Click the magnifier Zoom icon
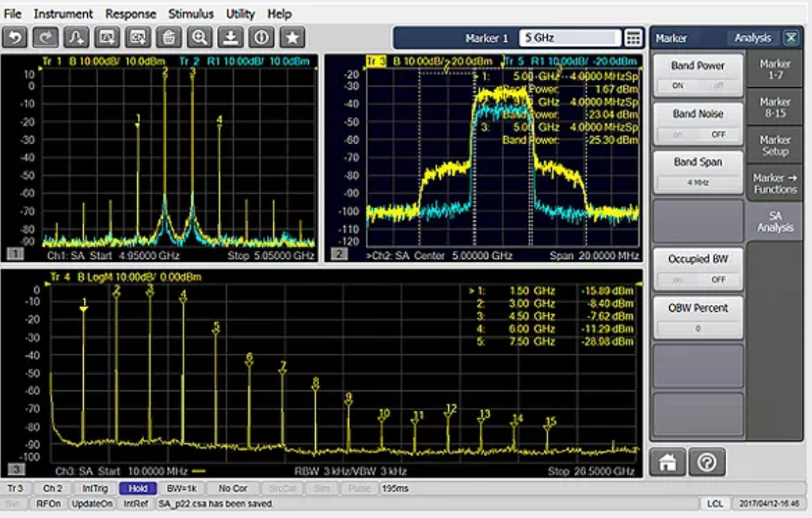 pyautogui.click(x=200, y=37)
